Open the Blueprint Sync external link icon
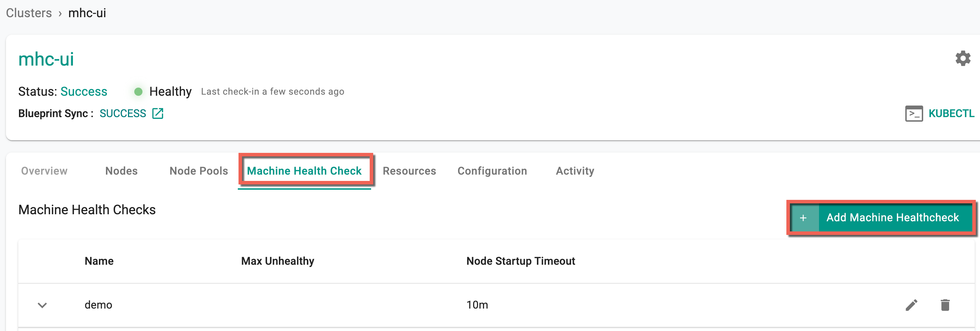The width and height of the screenshot is (980, 331). [157, 113]
